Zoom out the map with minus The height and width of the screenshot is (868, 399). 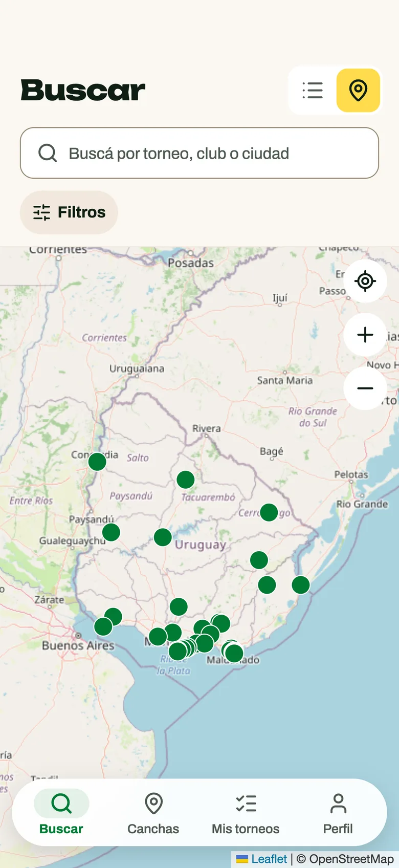point(365,388)
